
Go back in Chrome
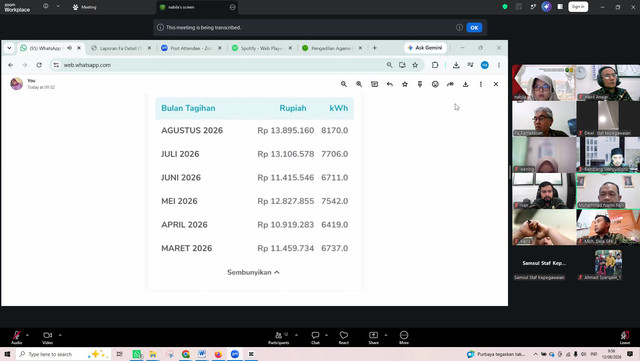11,65
